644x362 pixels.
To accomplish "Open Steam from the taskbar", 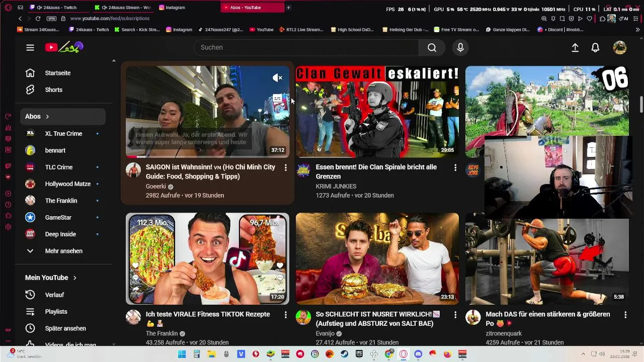I will [x=344, y=354].
